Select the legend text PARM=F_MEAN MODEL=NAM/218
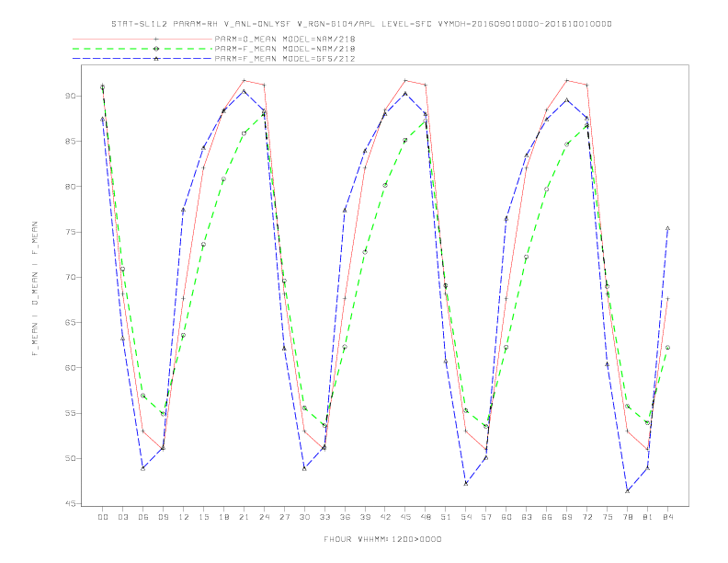The height and width of the screenshot is (563, 728). 285,49
